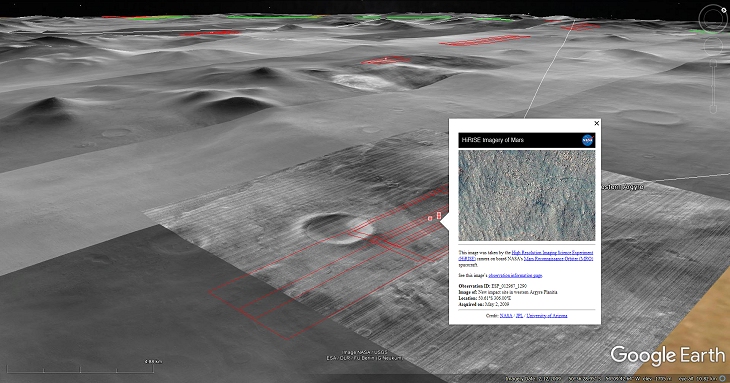Click the round status icon in the status bar

coord(722,379)
